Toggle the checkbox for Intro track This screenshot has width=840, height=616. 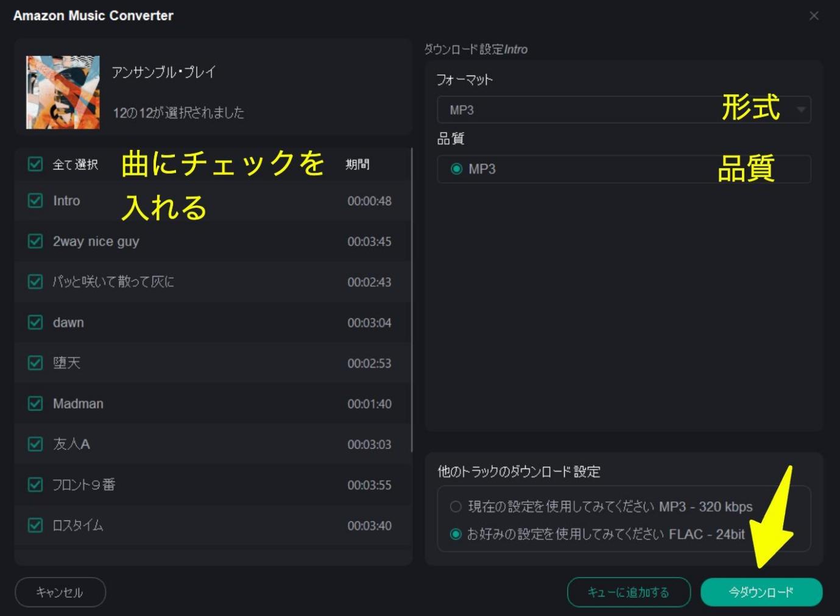coord(35,200)
